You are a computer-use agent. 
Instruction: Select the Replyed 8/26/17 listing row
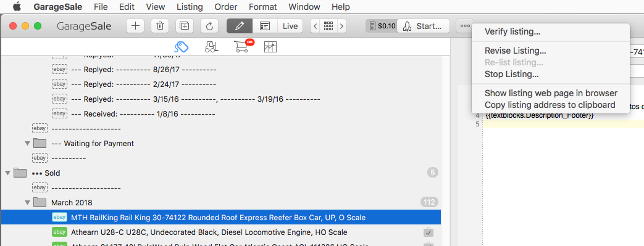click(221, 70)
